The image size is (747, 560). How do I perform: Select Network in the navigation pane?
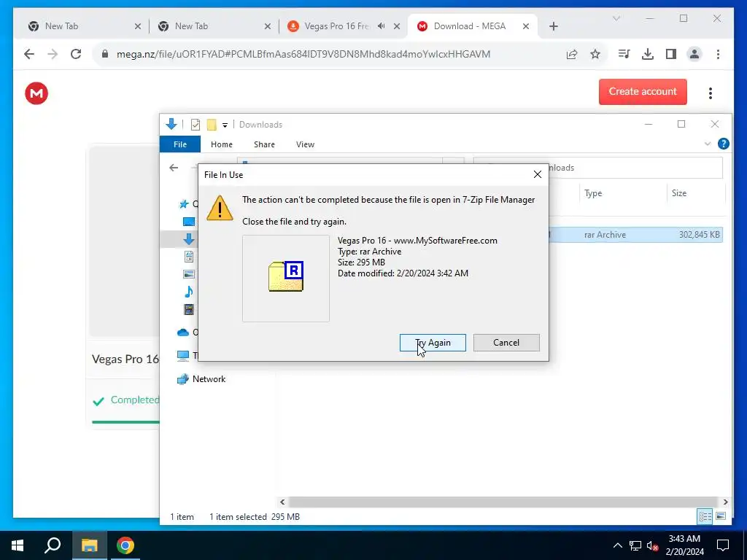tap(201, 379)
